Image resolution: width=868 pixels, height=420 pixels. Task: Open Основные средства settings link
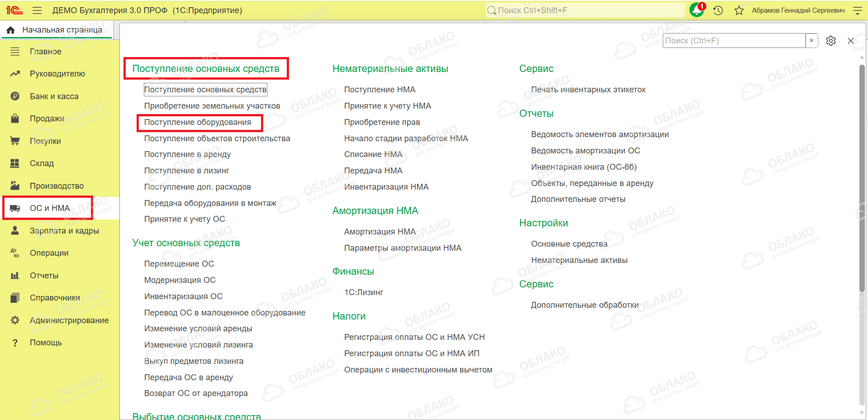pos(569,244)
